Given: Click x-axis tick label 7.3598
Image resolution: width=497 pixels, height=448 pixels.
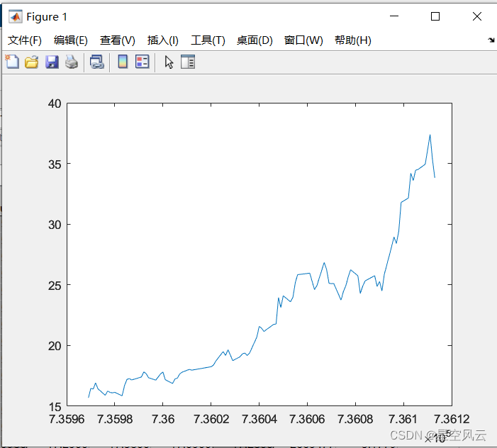Looking at the screenshot, I should click(115, 419).
